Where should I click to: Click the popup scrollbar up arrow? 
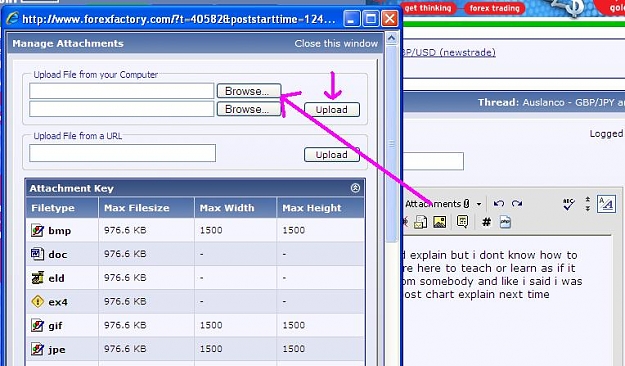391,38
